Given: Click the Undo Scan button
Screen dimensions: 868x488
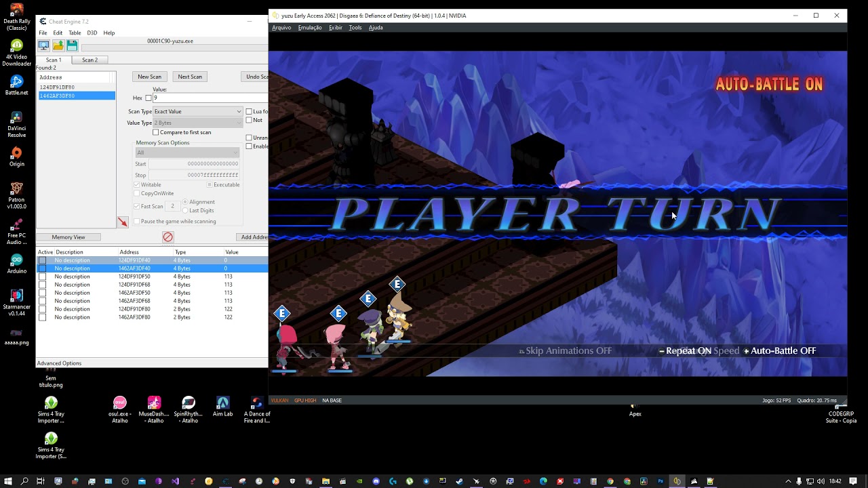Looking at the screenshot, I should tap(256, 77).
